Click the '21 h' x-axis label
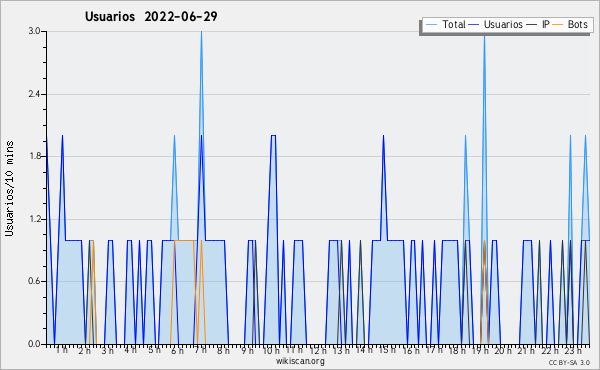Viewport: 600px width, 370px height. [x=526, y=350]
